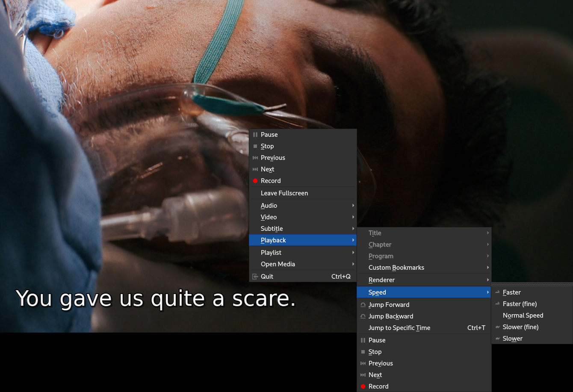This screenshot has height=392, width=573.
Task: Select Jump Backward in the Playback submenu
Action: (424, 316)
